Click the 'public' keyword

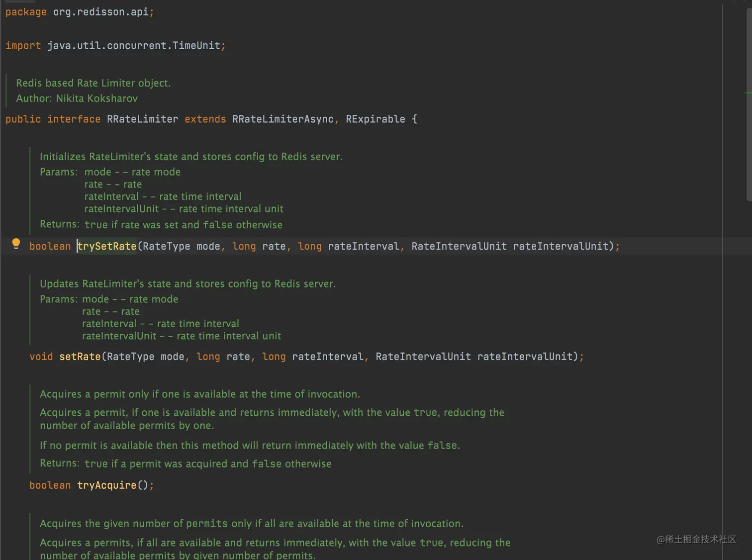23,119
